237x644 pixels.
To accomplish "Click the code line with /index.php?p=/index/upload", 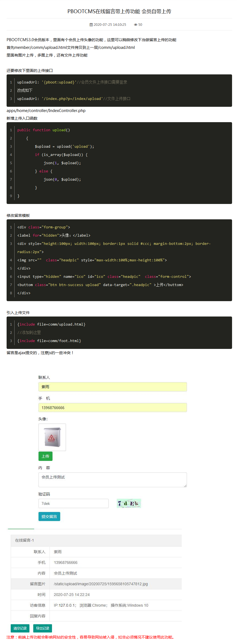I will click(74, 99).
